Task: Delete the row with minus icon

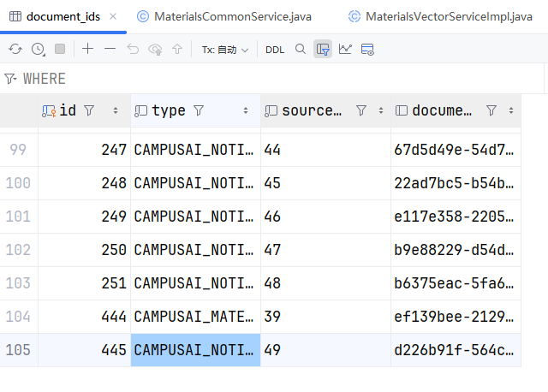Action: click(x=110, y=49)
